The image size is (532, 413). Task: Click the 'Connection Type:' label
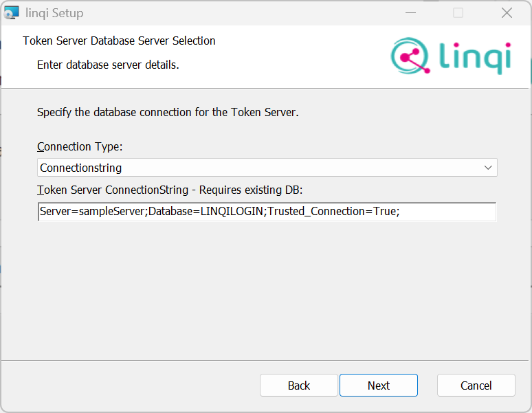(80, 146)
